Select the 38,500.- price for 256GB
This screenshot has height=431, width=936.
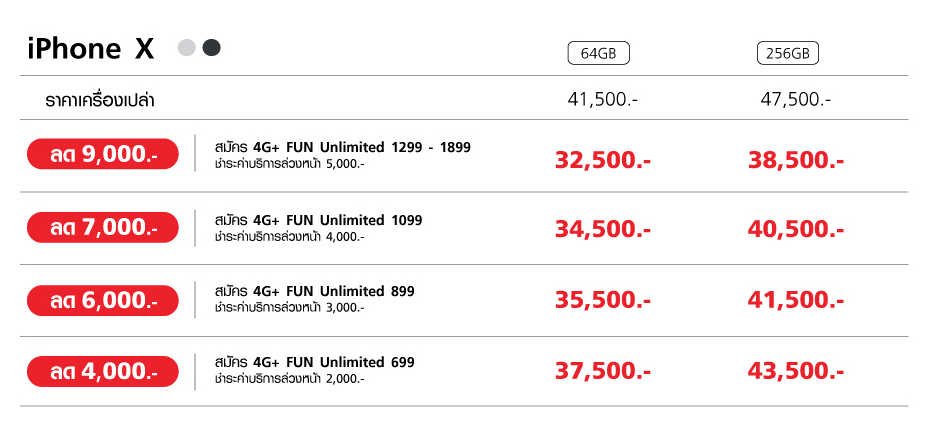[796, 160]
